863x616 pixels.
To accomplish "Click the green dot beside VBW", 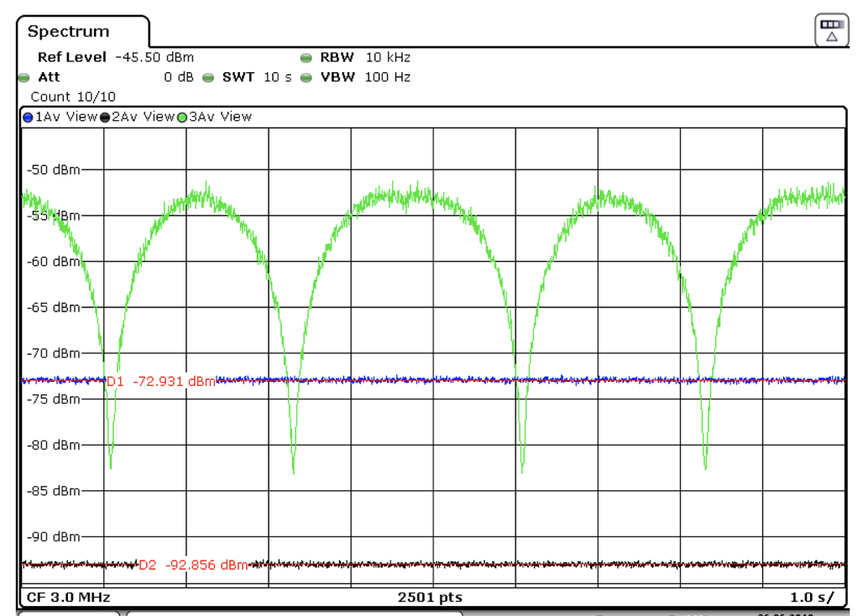I will [306, 77].
